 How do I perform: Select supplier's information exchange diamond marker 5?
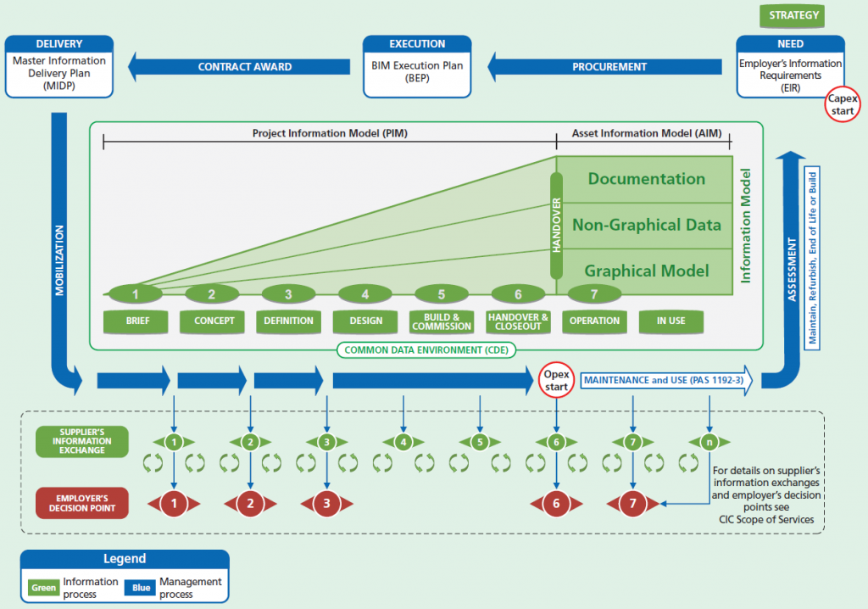(x=480, y=442)
